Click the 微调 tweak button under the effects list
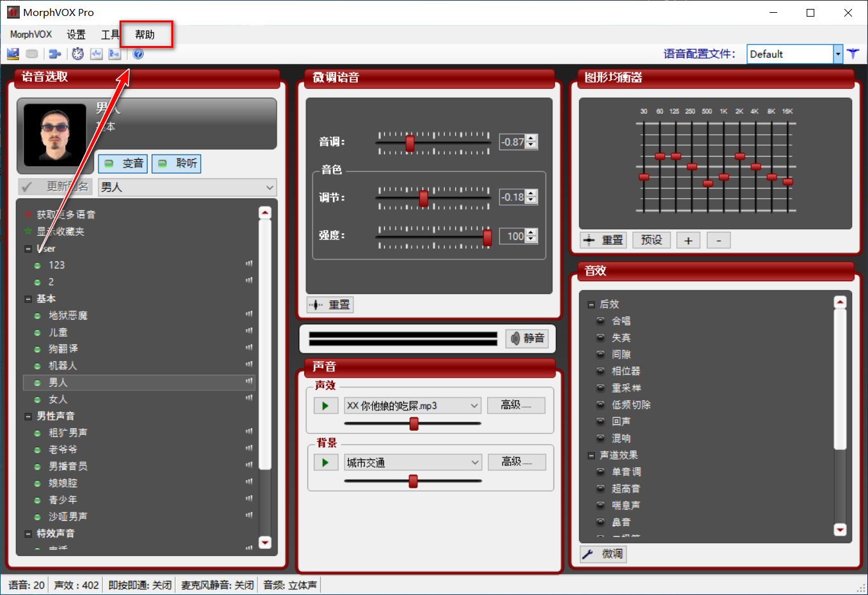The height and width of the screenshot is (595, 868). coord(603,554)
